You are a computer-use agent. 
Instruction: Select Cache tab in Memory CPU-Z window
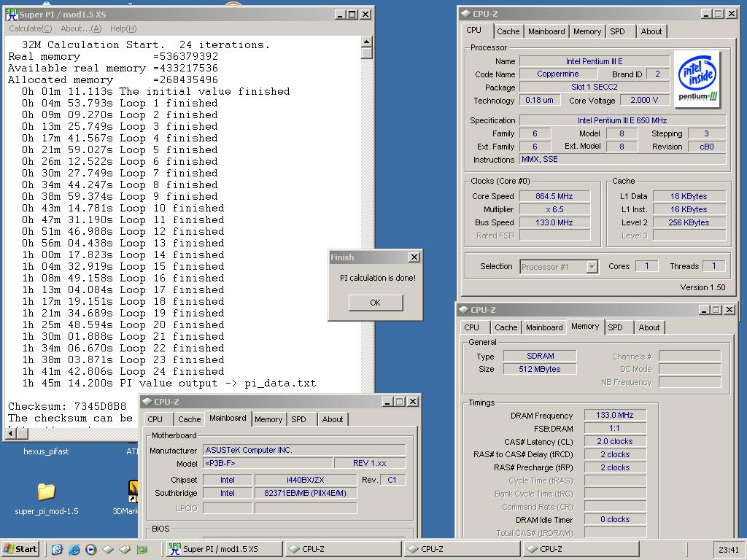pos(506,327)
